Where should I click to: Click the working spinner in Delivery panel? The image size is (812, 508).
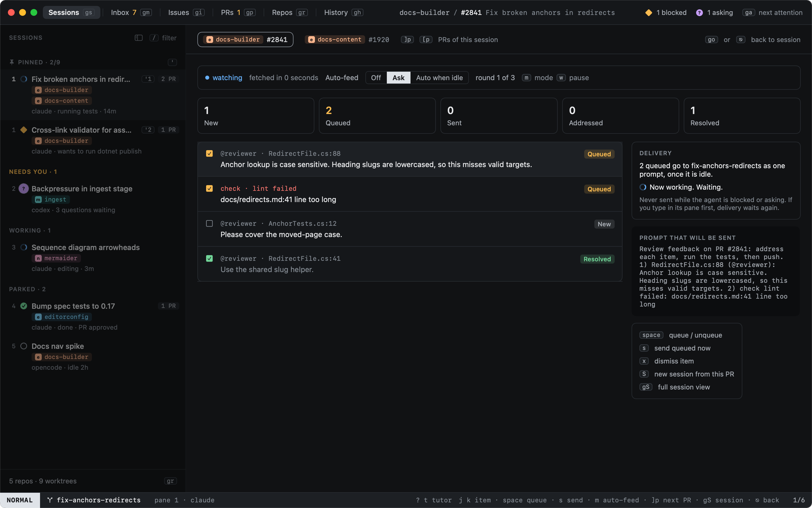[x=643, y=187]
